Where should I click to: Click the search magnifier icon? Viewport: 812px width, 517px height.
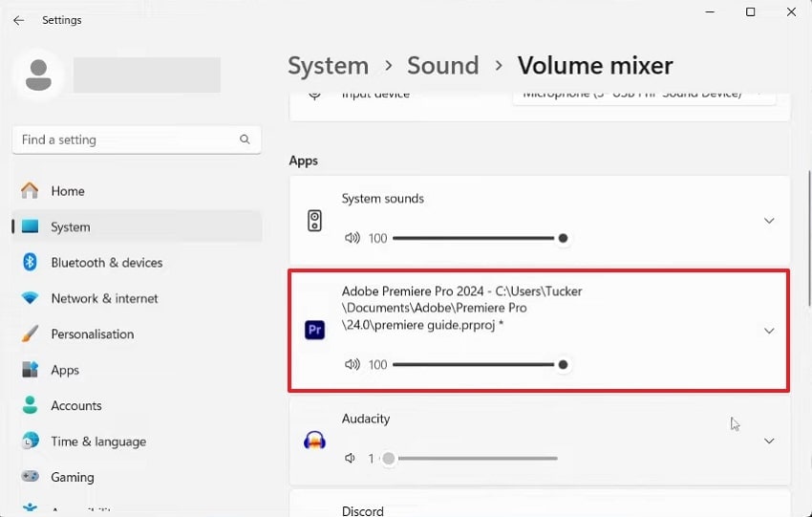pos(245,140)
